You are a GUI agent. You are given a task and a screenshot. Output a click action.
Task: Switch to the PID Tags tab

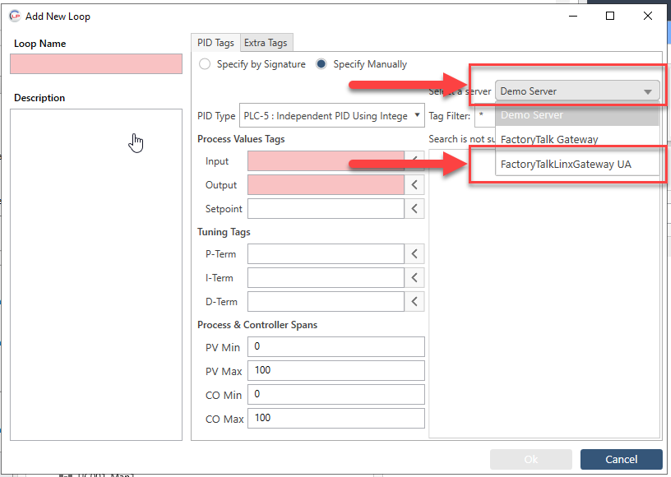pyautogui.click(x=215, y=43)
